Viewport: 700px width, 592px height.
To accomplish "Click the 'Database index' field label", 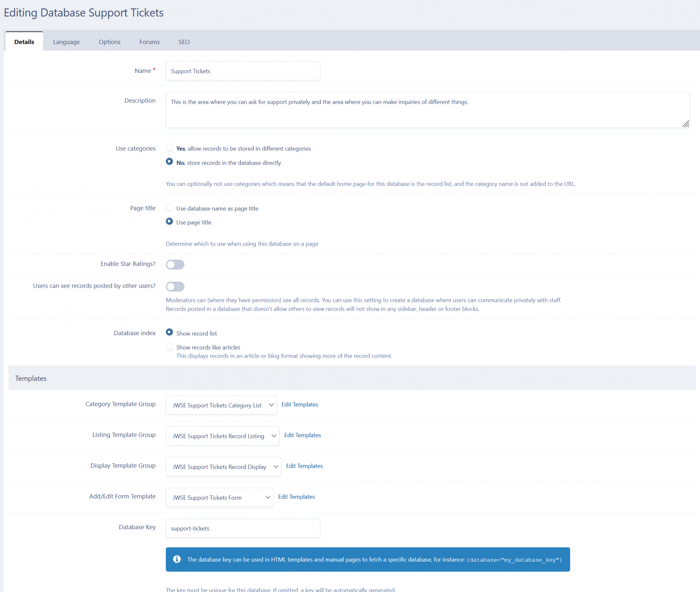I will coord(135,333).
